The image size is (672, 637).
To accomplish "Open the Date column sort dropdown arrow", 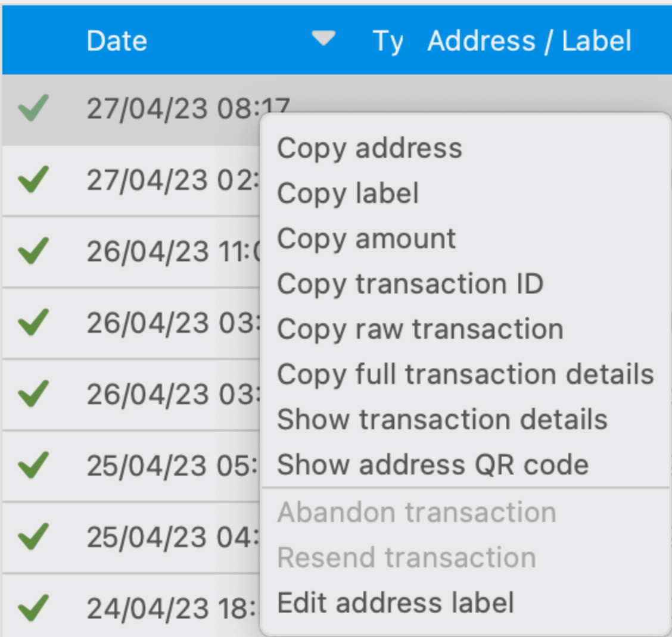I will (322, 40).
